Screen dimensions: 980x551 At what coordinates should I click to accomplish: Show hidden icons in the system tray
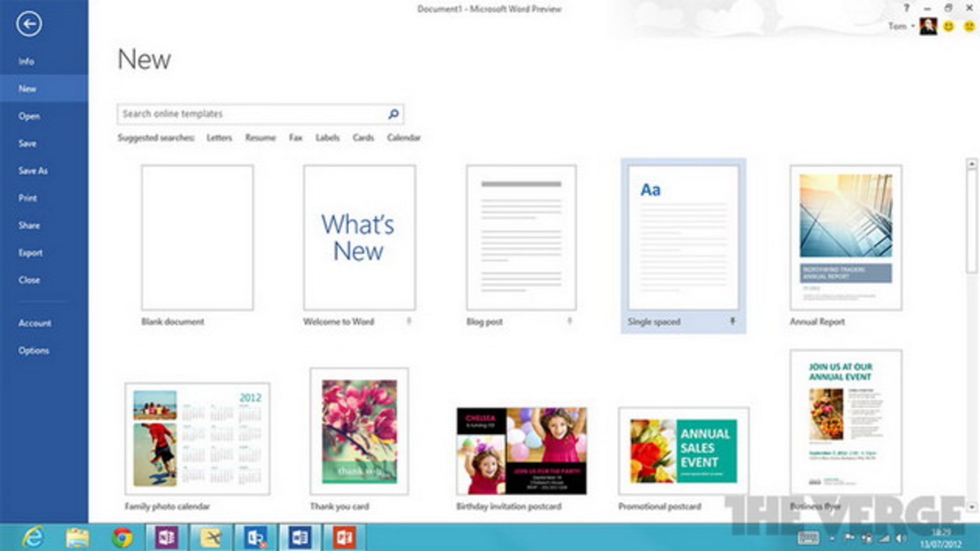[832, 538]
